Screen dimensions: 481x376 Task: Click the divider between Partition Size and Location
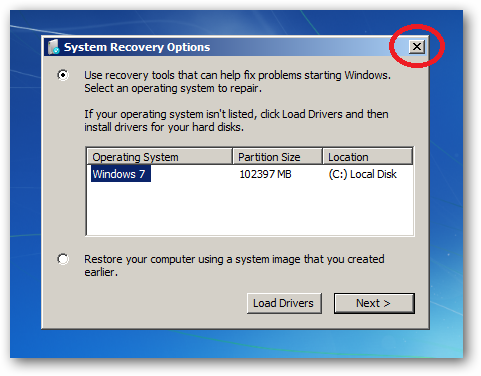pos(322,157)
